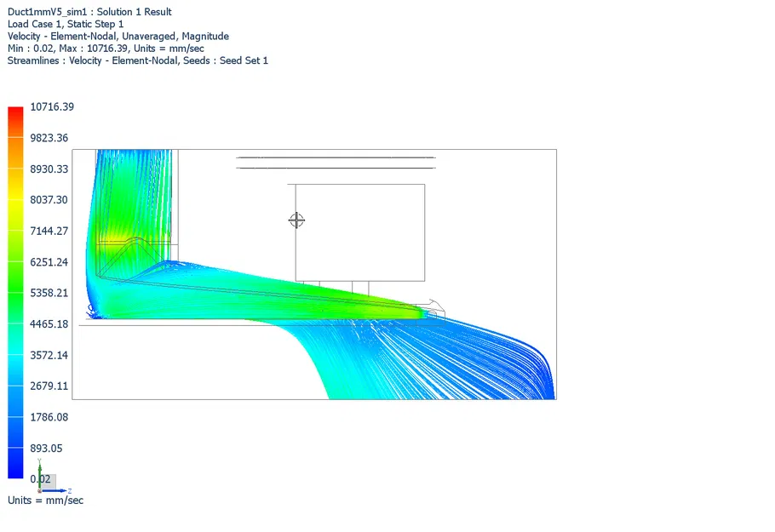Select the legend value 6251.24
This screenshot has height=532, width=775.
pyautogui.click(x=49, y=262)
